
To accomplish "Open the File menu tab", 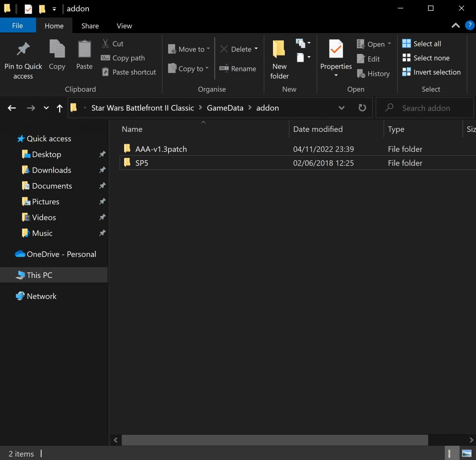I will (17, 26).
